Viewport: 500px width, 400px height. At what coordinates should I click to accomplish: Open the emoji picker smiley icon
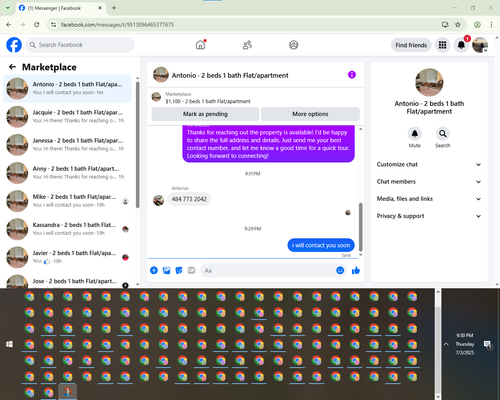click(x=340, y=270)
